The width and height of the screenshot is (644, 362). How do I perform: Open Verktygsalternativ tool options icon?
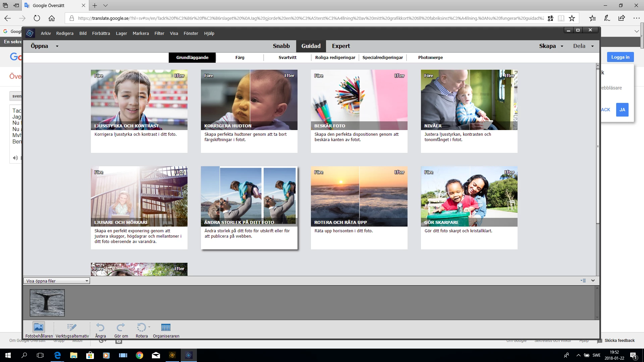(72, 327)
